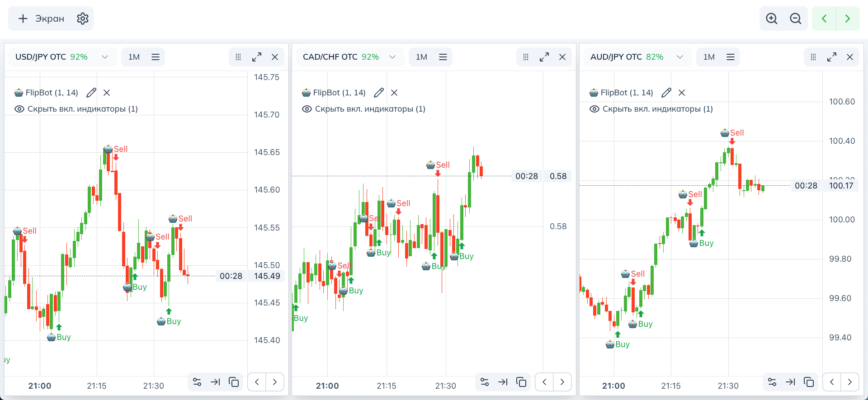Zoom in using magnifier plus icon

pos(772,19)
